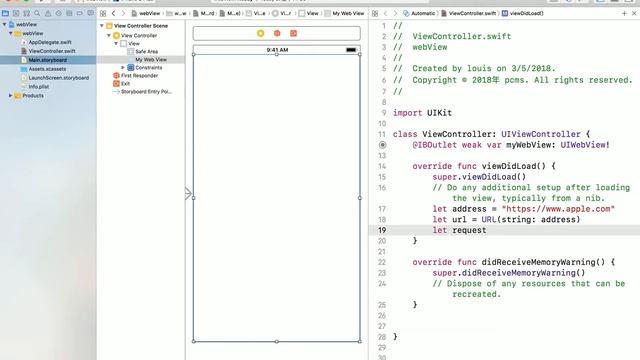
Task: Click line number 14 in editor gutter
Action: [x=382, y=166]
